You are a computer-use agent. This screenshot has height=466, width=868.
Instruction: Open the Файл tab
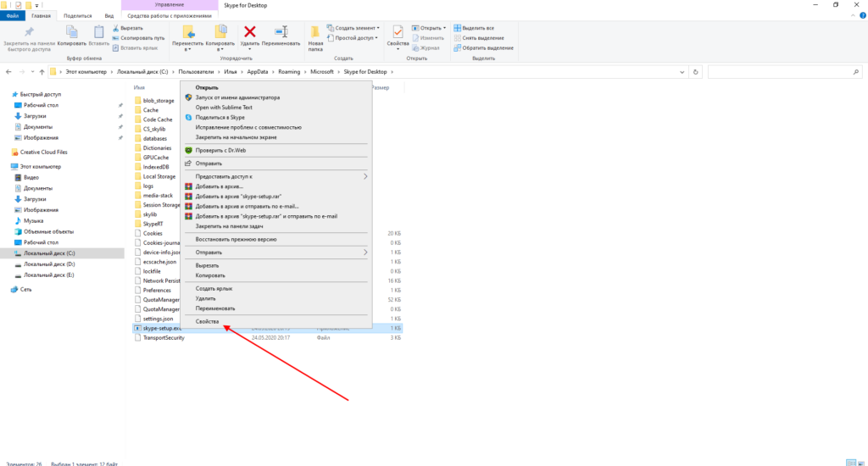[12, 15]
